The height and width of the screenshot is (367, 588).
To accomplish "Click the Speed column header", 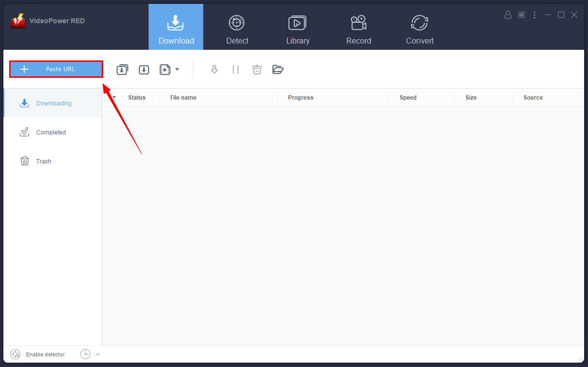I will (408, 98).
